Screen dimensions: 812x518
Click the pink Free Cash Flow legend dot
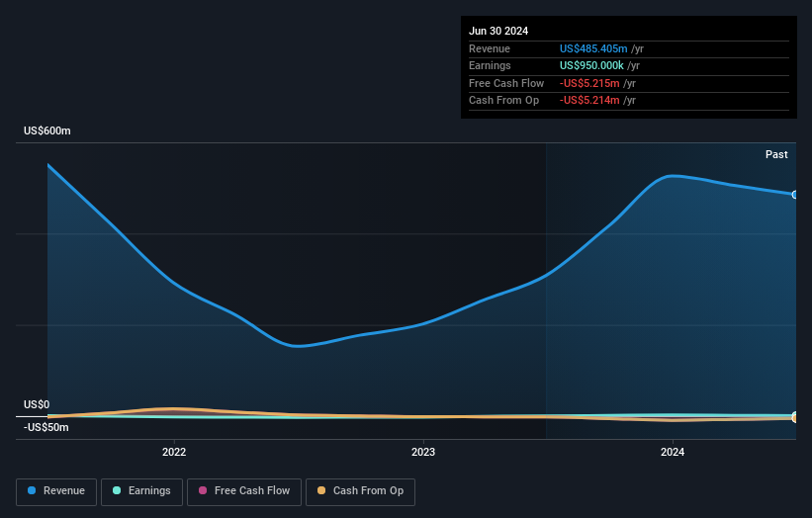(203, 490)
